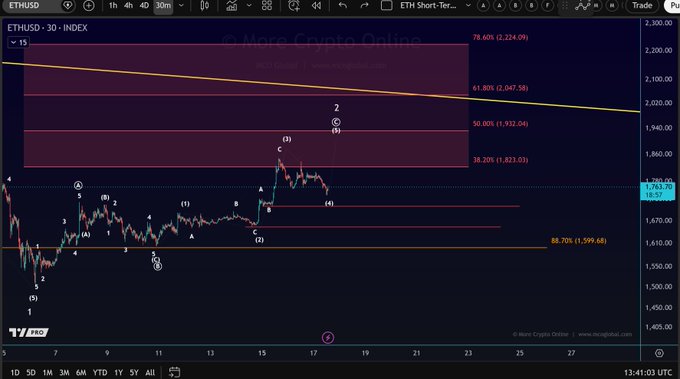Click the 15 date on time axis
Viewport: 680px width, 379px height.
(262, 353)
